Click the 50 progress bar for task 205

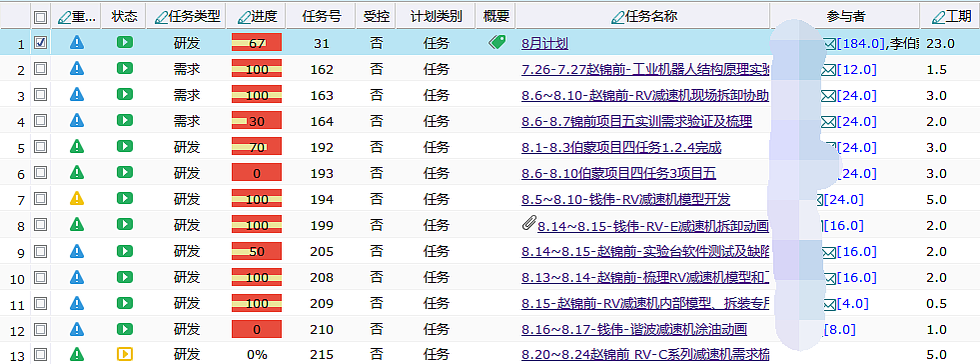click(257, 252)
